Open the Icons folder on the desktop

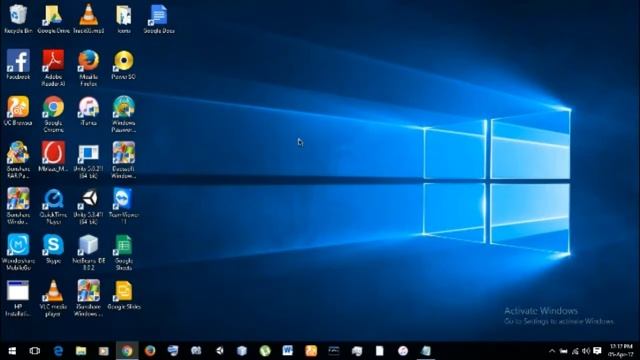pyautogui.click(x=124, y=19)
